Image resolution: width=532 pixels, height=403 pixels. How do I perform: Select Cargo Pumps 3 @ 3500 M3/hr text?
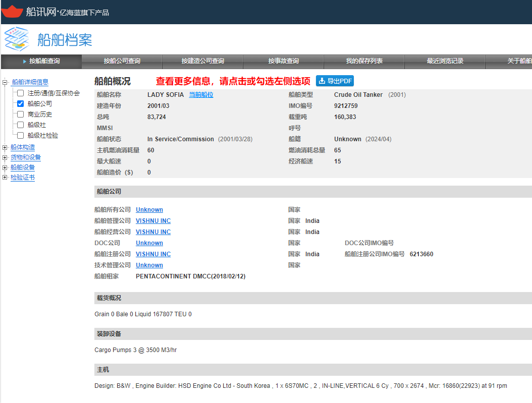(x=135, y=350)
